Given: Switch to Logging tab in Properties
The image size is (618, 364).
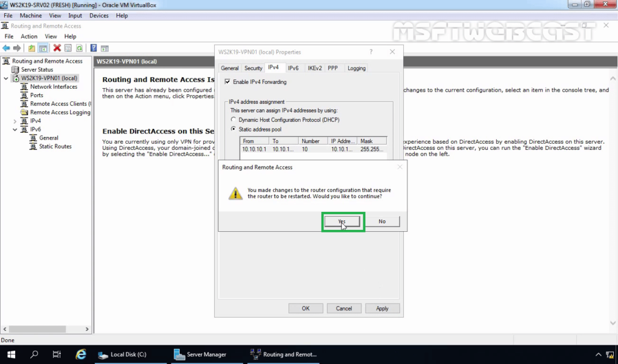Looking at the screenshot, I should click(x=356, y=68).
